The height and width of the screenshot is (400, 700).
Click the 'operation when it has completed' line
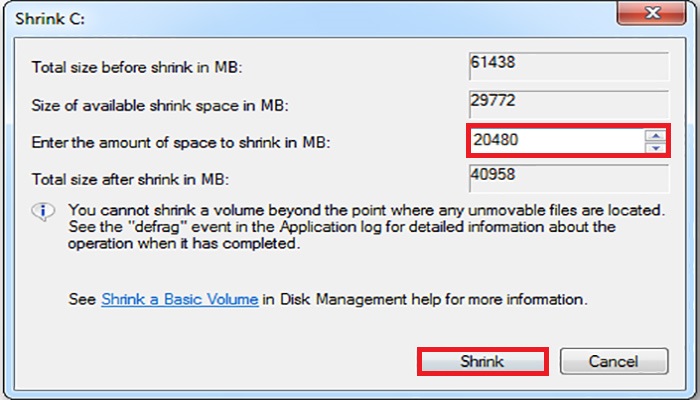coord(183,243)
